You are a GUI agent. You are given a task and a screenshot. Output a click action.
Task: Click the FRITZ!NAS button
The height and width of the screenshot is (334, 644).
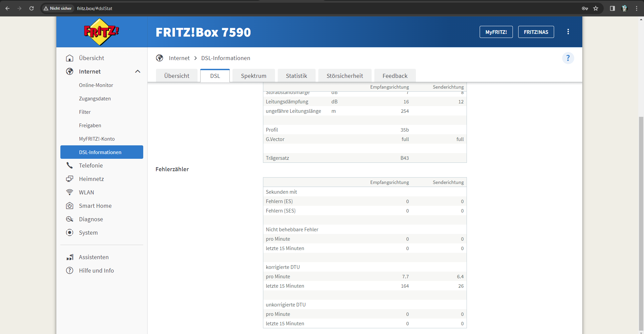pyautogui.click(x=536, y=32)
